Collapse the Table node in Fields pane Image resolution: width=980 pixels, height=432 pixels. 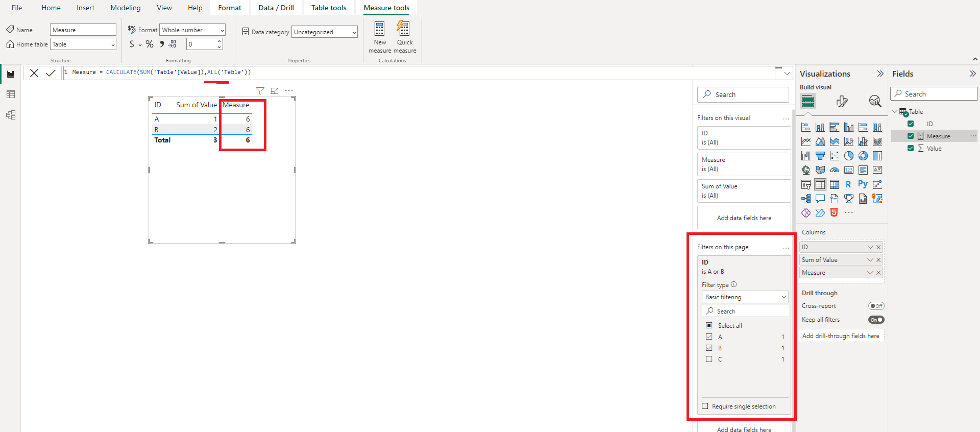[x=895, y=111]
